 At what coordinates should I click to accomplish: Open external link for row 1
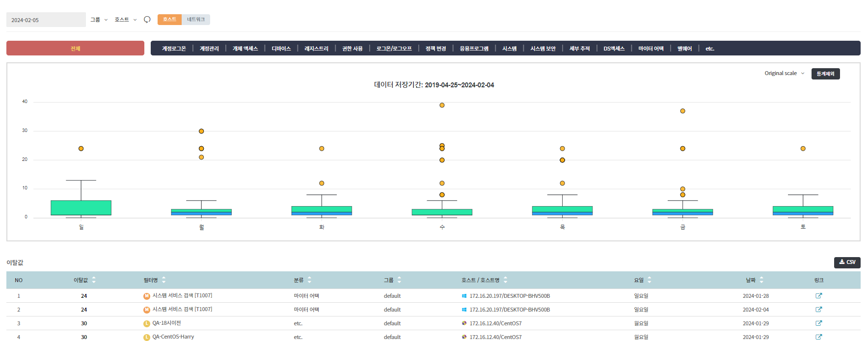point(818,296)
